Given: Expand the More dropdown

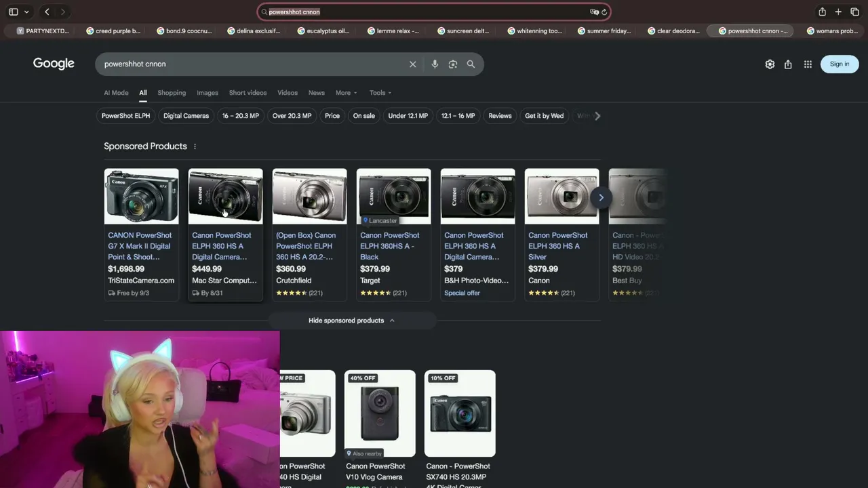Looking at the screenshot, I should [x=346, y=93].
